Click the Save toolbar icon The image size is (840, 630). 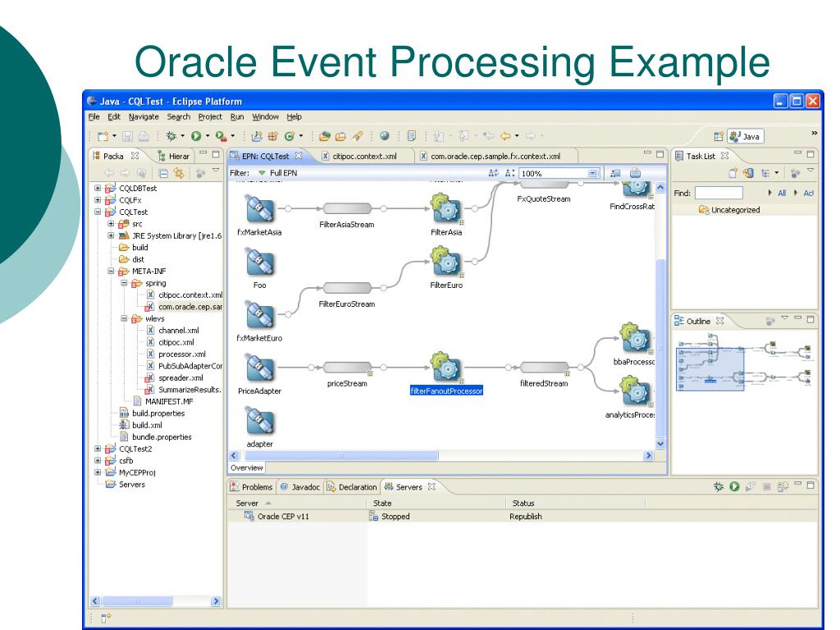point(127,136)
